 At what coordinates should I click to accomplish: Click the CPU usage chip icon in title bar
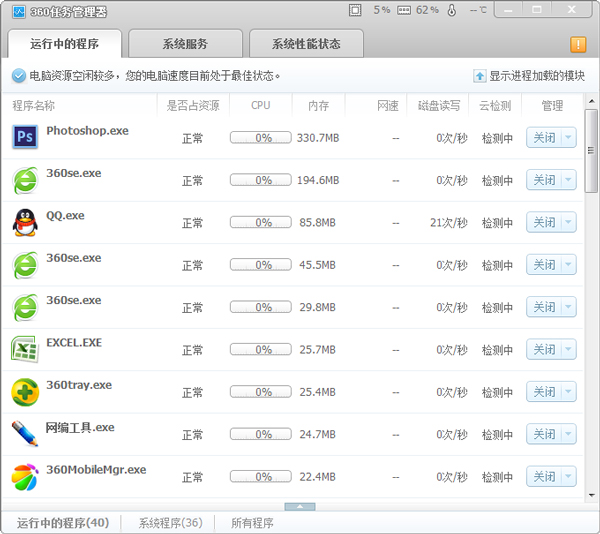355,10
